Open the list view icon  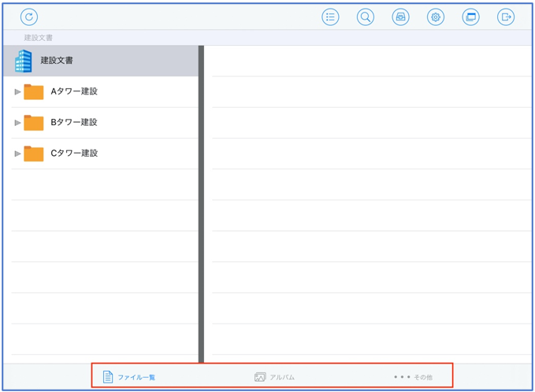click(331, 17)
